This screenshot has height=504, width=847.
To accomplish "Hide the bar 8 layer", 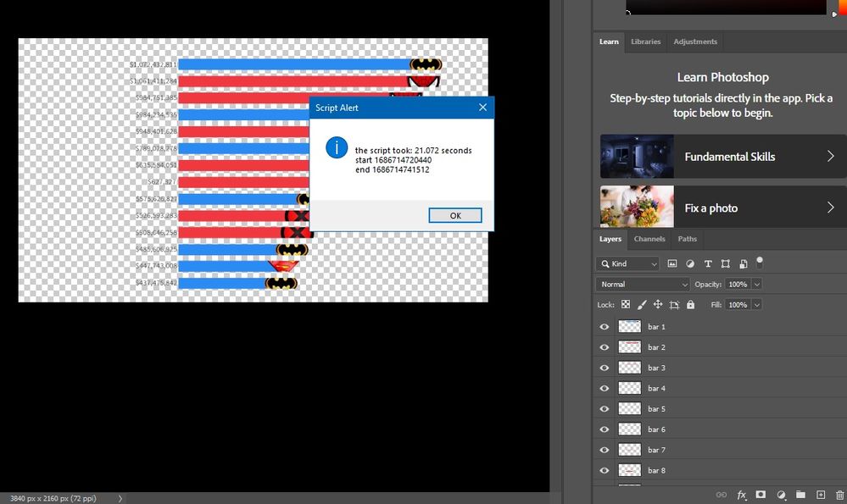I will click(604, 470).
